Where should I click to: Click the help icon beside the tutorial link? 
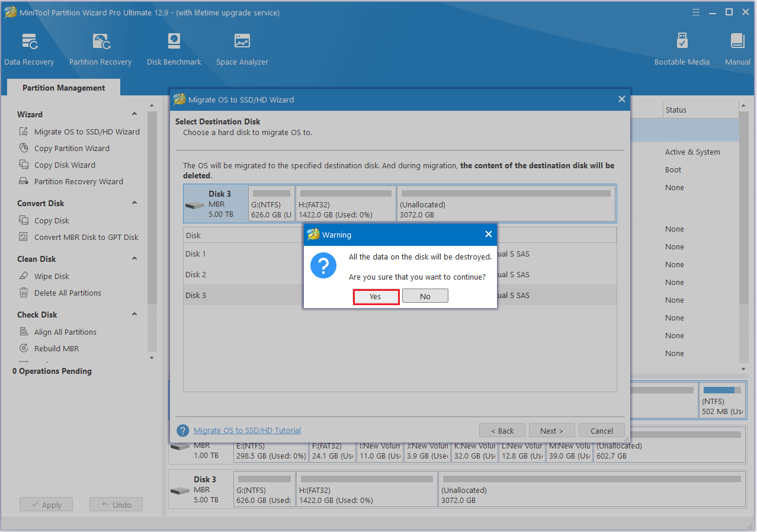(183, 431)
